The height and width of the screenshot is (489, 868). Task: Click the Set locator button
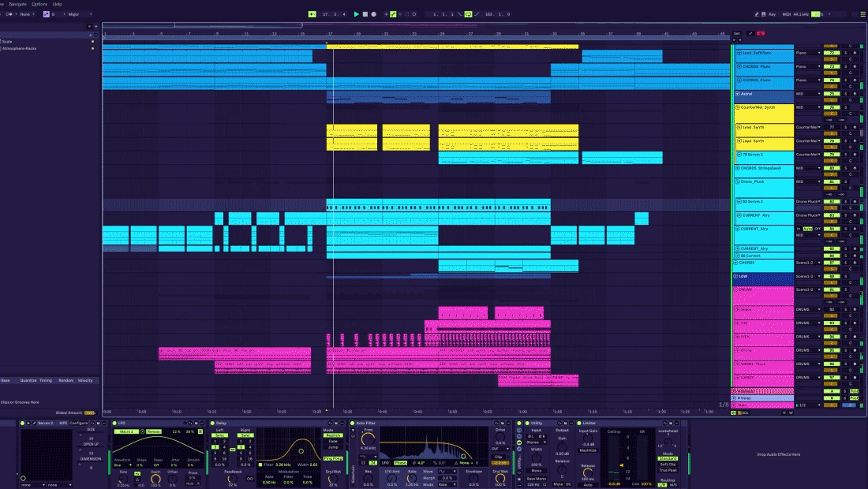tap(737, 33)
